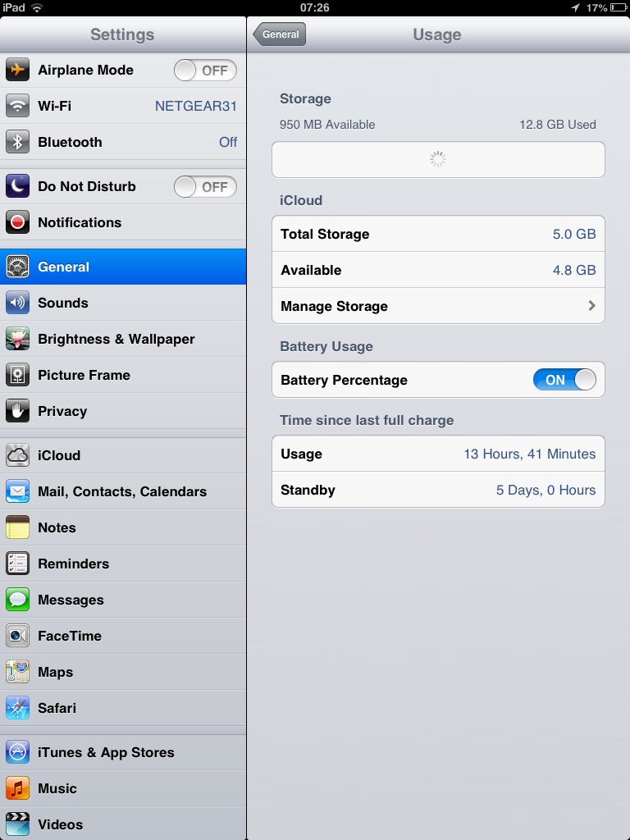
Task: Tap the Brightness & Wallpaper flower icon
Action: [x=17, y=339]
